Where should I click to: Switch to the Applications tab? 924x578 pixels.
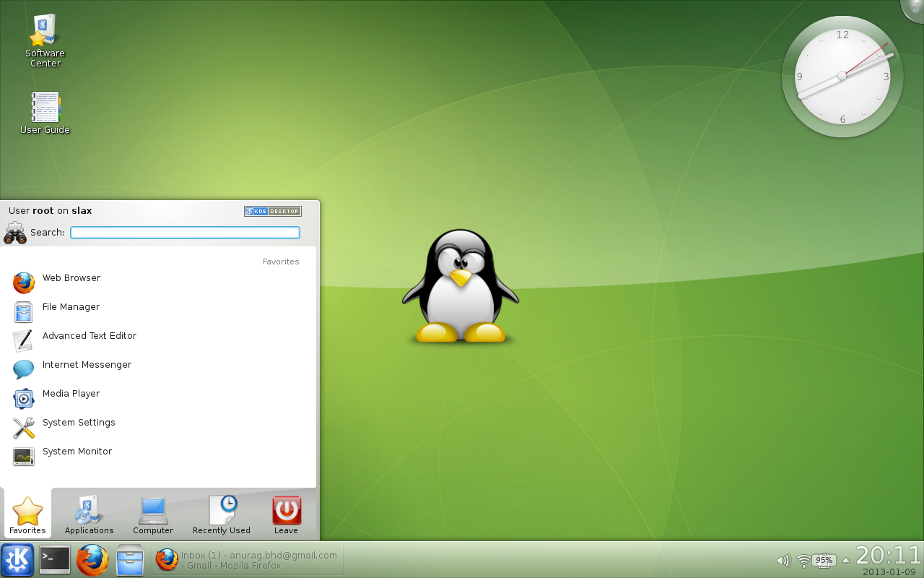point(89,515)
